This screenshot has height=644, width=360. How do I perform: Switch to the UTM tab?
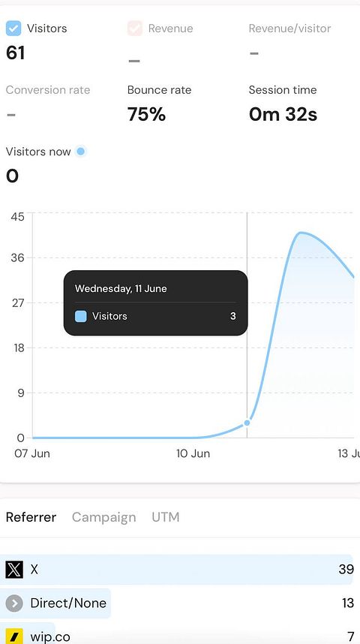(166, 516)
